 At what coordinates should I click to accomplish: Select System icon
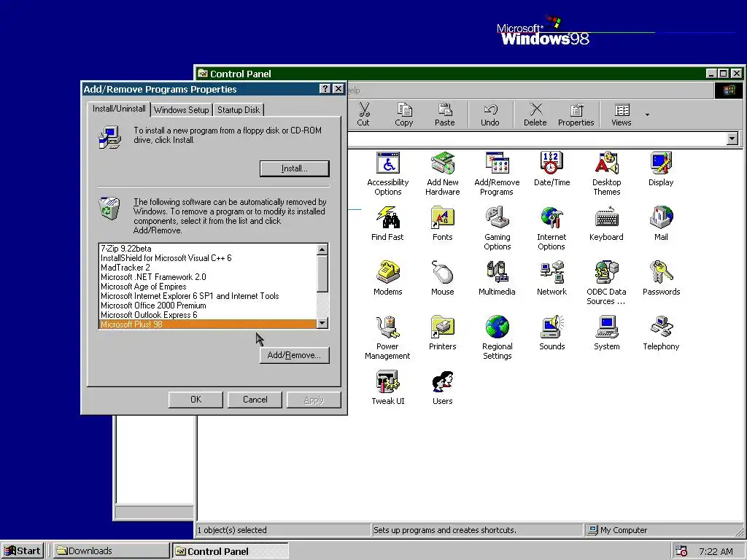pyautogui.click(x=606, y=332)
